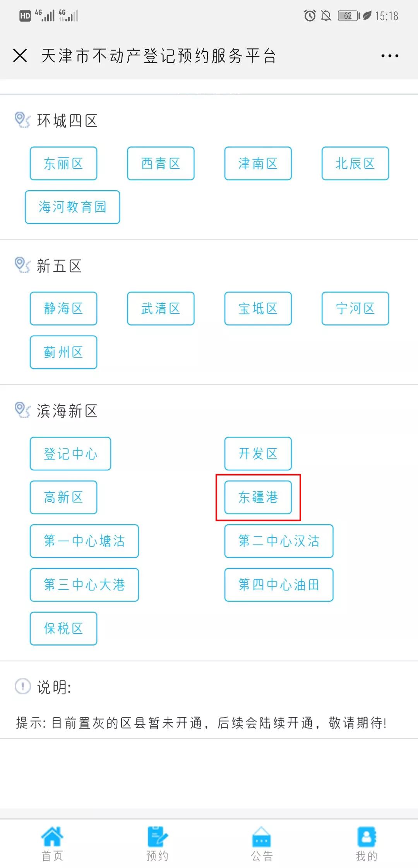
Task: Open the three-dot more options menu
Action: click(x=390, y=56)
